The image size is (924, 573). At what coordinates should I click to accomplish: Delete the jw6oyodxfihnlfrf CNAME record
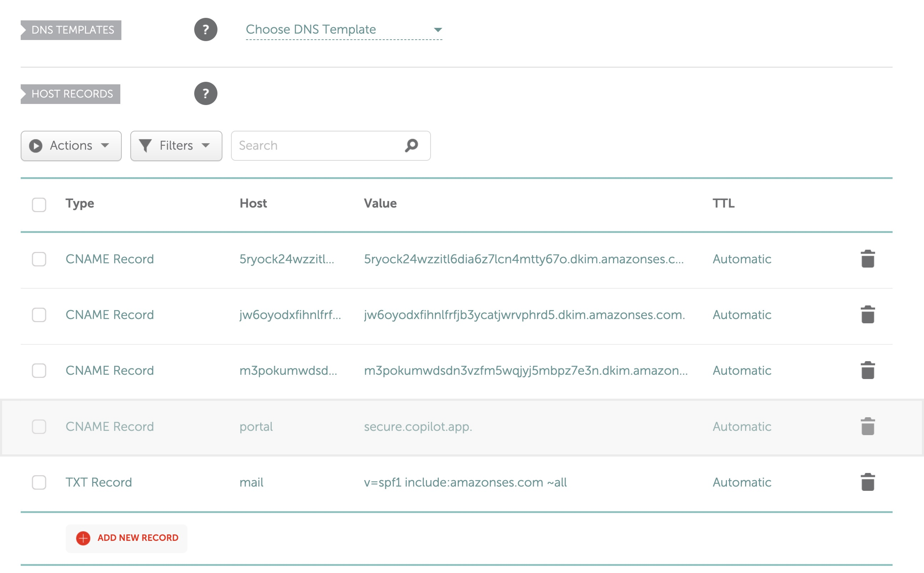[x=868, y=315]
